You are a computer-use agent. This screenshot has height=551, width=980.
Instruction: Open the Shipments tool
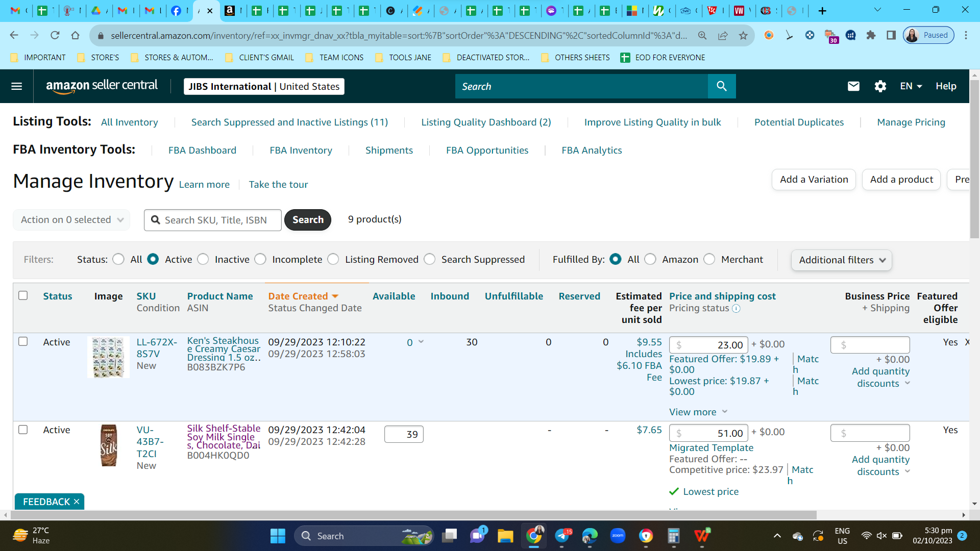coord(389,151)
